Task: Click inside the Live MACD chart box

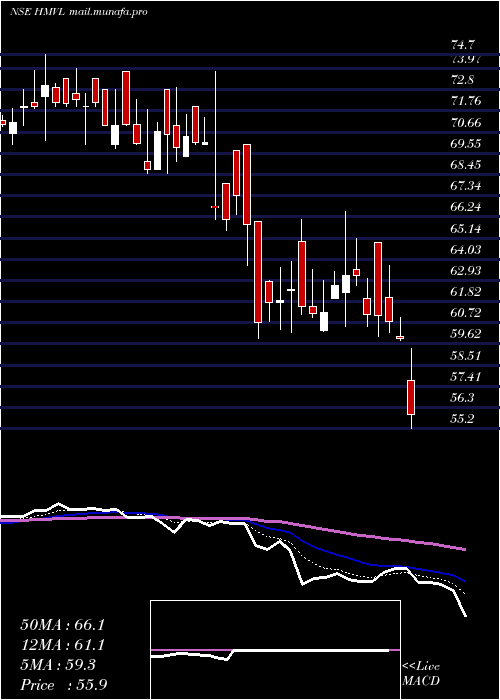Action: point(275,650)
